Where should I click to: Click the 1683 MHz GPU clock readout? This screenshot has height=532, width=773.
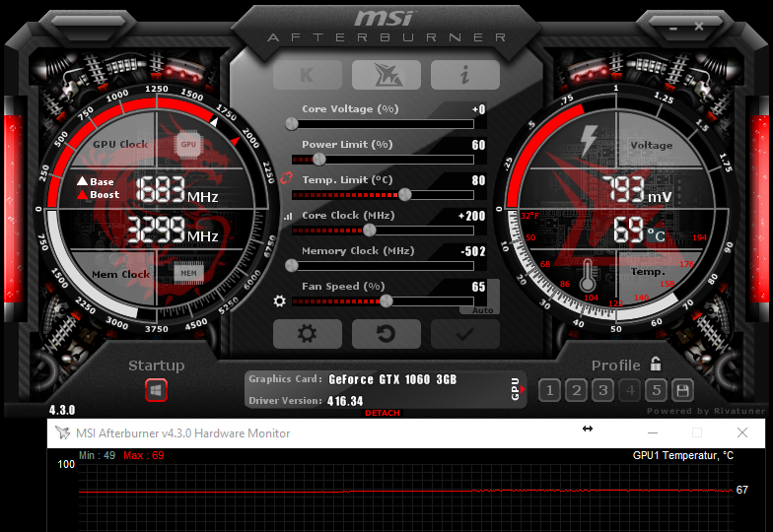click(x=177, y=191)
